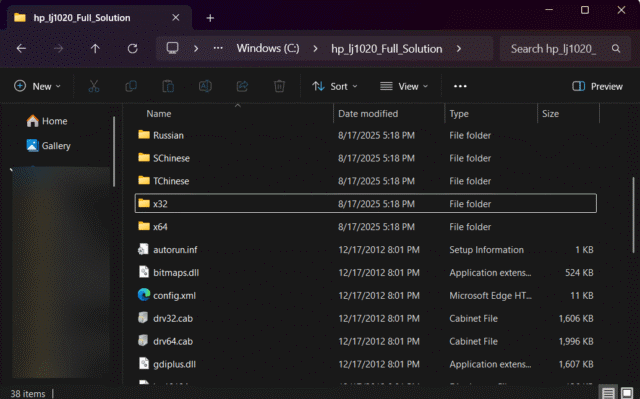Screen dimensions: 640x399
Task: Go up one folder level
Action: pyautogui.click(x=95, y=49)
